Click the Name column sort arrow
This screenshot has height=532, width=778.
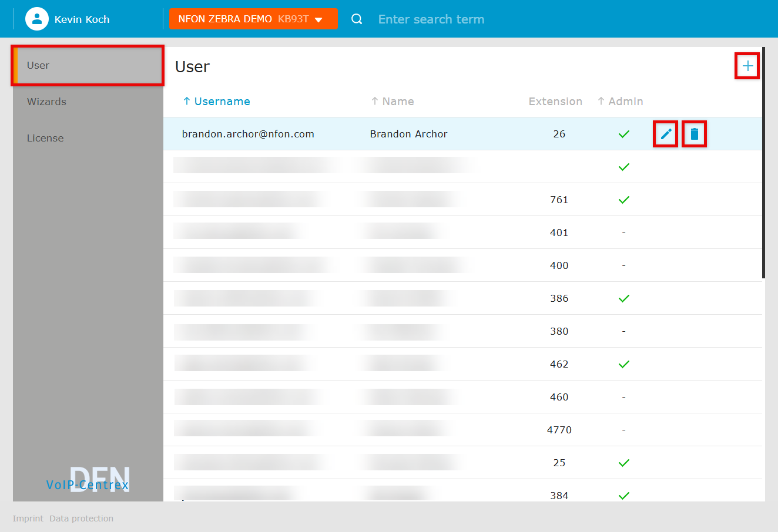click(x=374, y=101)
